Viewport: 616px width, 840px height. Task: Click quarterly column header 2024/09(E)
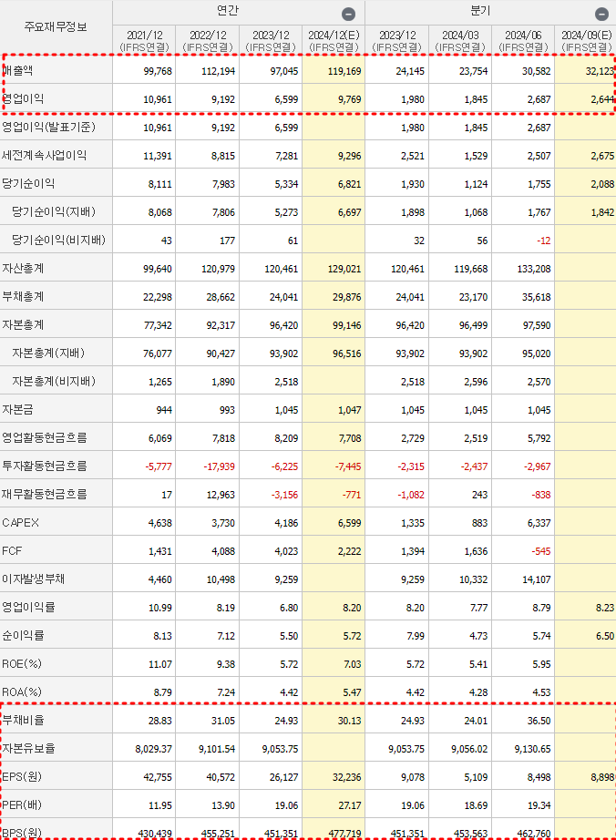[x=586, y=41]
